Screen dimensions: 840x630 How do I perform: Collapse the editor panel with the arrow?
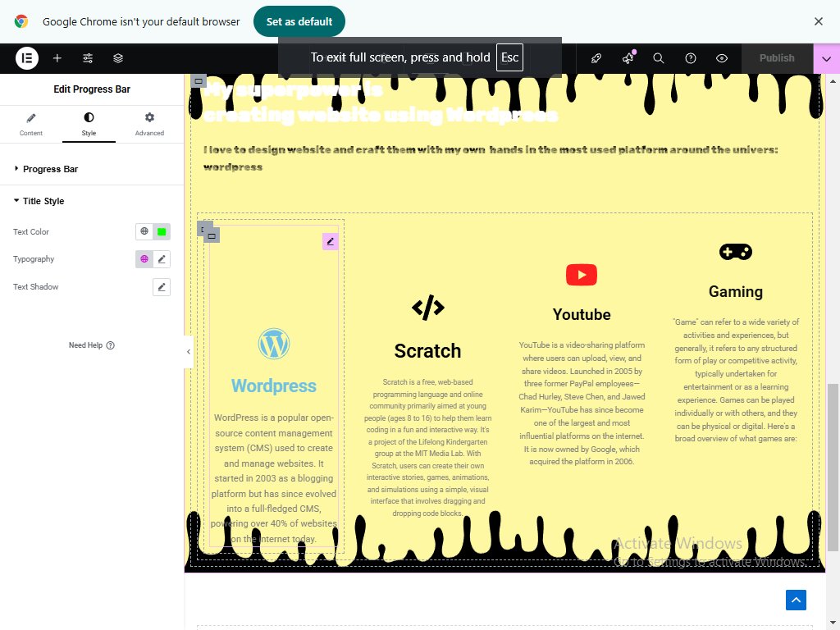tap(189, 351)
